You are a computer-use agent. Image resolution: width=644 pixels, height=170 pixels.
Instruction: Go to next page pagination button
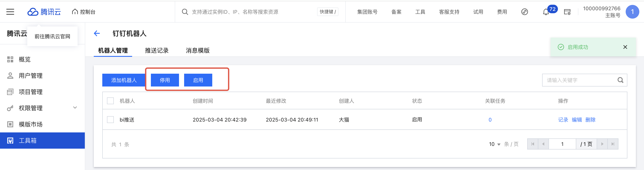(602, 144)
